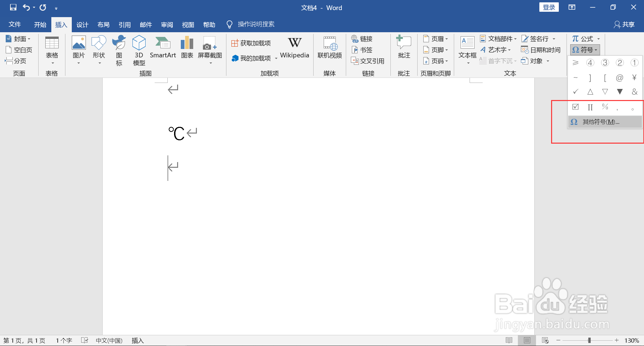Image resolution: width=644 pixels, height=346 pixels.
Task: Switch to the 审阅 (Review) tab
Action: [x=167, y=24]
